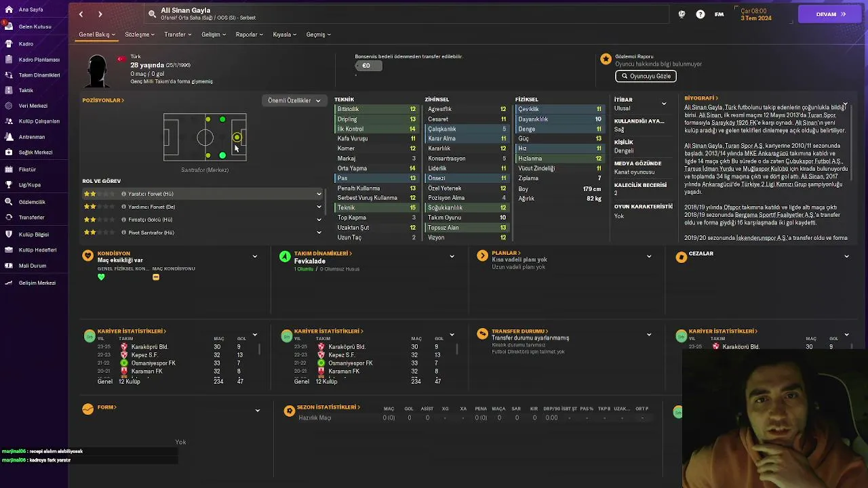Open the Pozisyonlar section link

click(x=103, y=100)
